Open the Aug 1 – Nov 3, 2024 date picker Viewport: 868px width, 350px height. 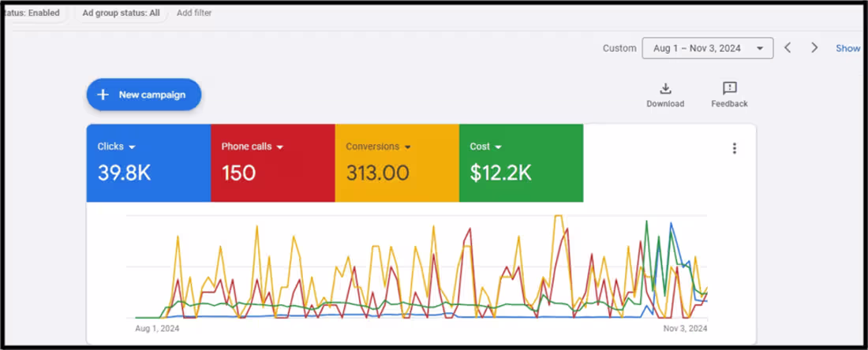707,48
